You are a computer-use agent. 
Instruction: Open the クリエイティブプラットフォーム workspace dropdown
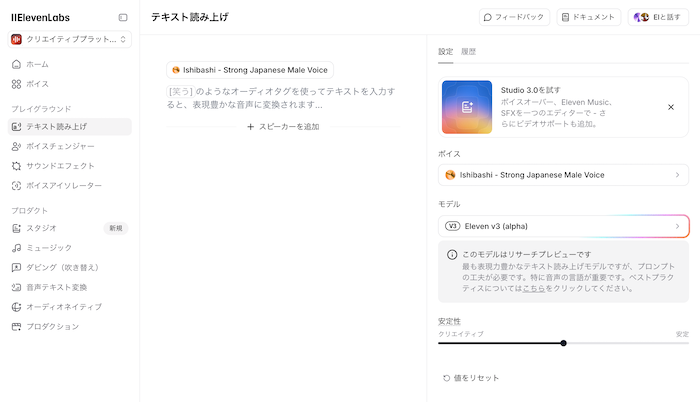point(70,39)
